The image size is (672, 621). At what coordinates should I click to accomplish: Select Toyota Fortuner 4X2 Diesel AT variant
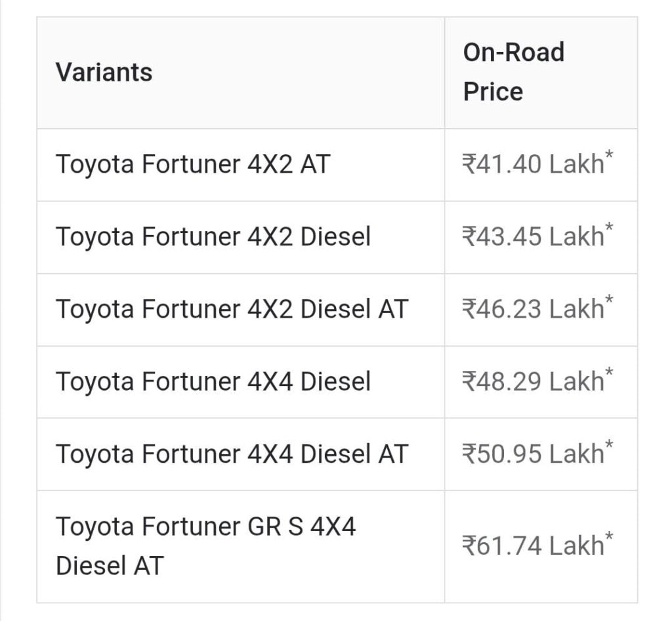(232, 309)
